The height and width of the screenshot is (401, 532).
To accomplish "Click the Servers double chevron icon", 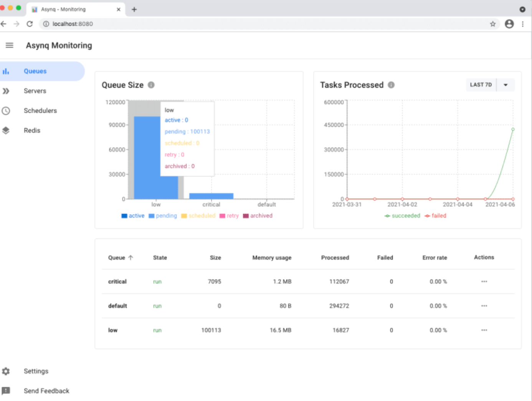I will [6, 91].
